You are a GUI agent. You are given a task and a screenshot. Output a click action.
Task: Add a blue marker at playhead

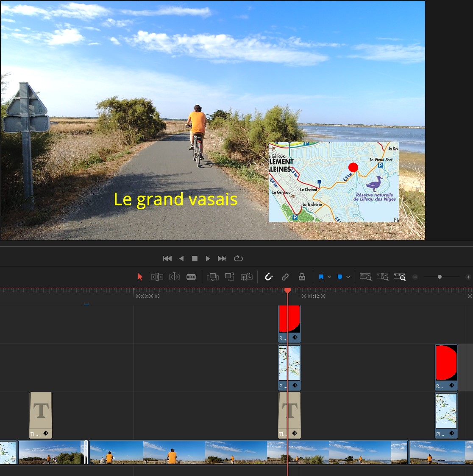coord(340,277)
